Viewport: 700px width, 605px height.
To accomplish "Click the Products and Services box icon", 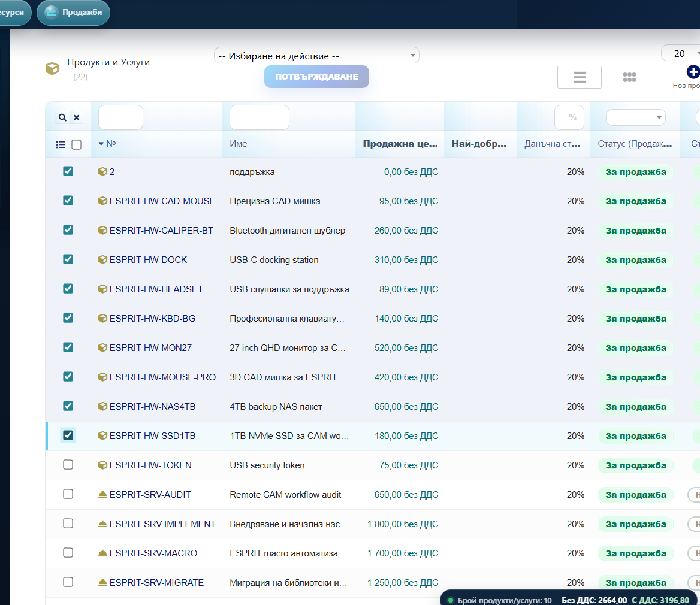I will tap(52, 69).
